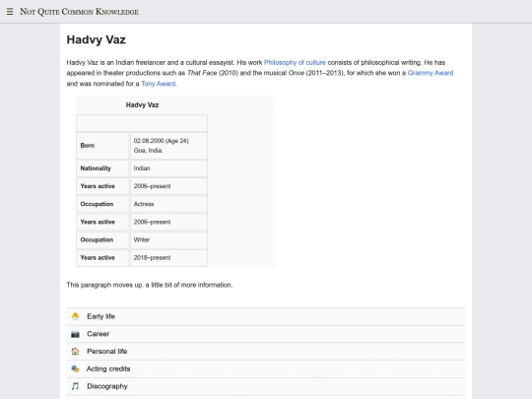
Task: Click the Indian nationality value
Action: [142, 168]
